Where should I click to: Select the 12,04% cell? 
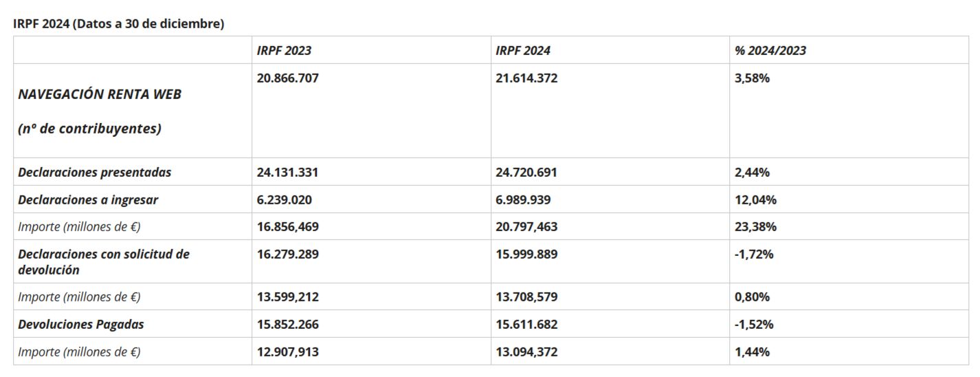click(755, 200)
